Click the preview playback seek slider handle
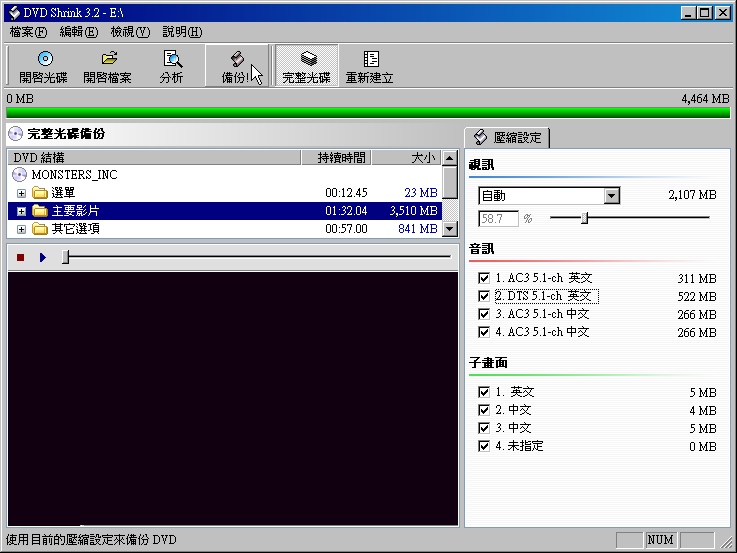This screenshot has height=553, width=737. coord(66,257)
